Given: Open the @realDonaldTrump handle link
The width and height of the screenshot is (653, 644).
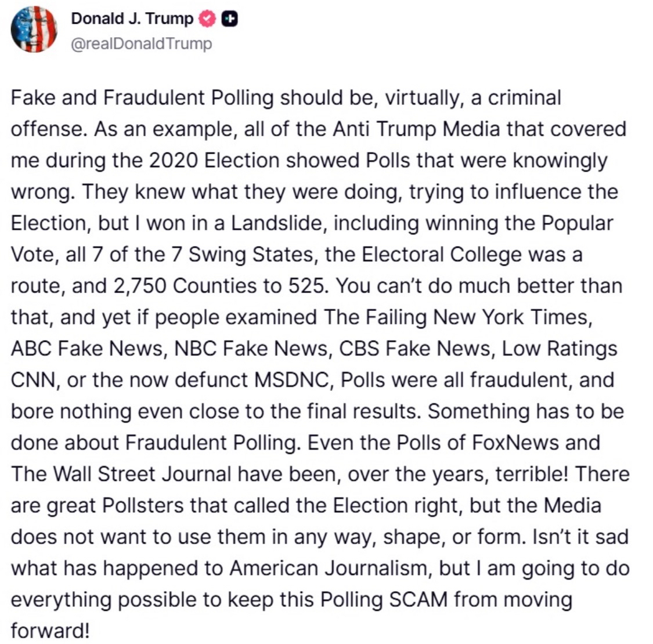Looking at the screenshot, I should [141, 44].
